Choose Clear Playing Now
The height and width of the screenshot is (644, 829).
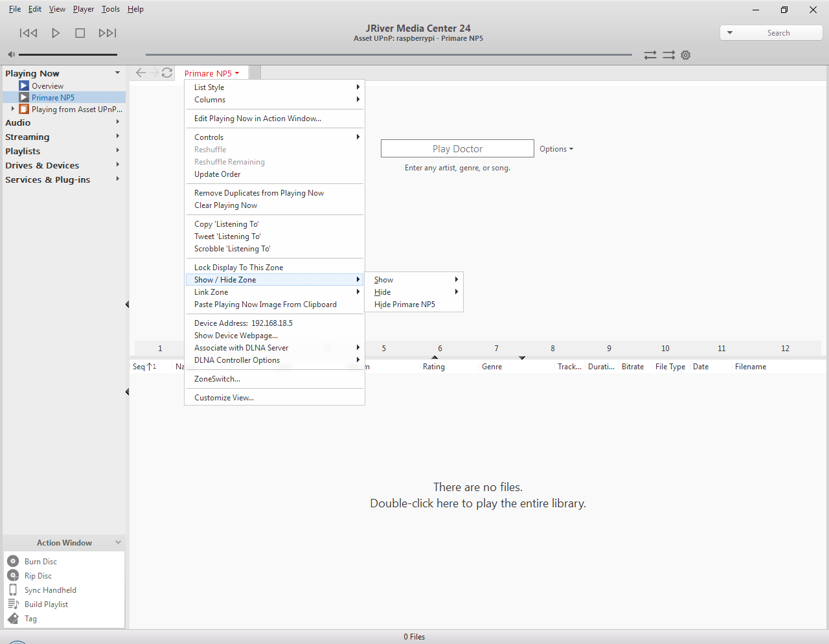point(275,205)
